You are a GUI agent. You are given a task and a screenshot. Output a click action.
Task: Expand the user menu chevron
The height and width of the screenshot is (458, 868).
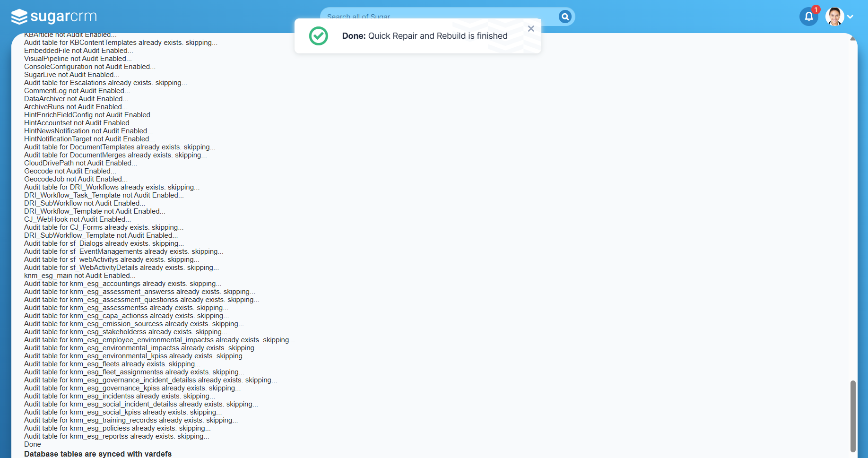pyautogui.click(x=850, y=17)
